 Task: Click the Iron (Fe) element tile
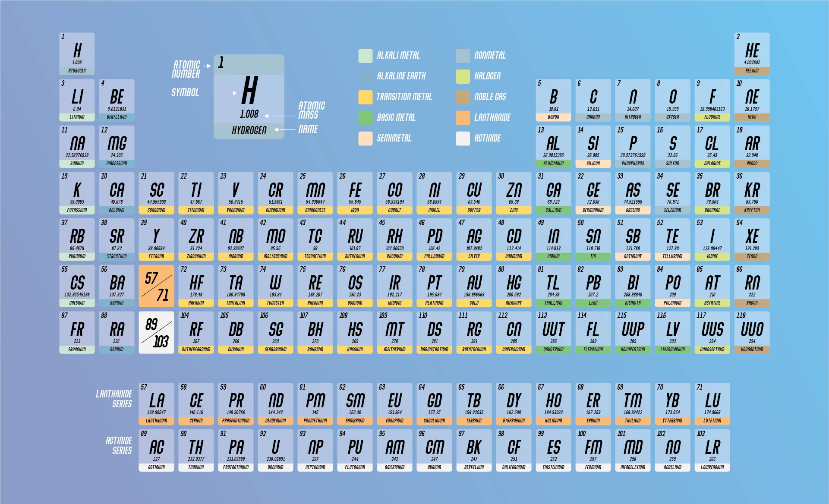click(x=355, y=193)
